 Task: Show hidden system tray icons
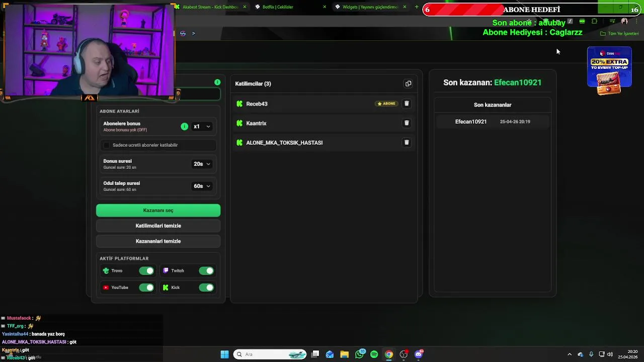[x=570, y=354]
